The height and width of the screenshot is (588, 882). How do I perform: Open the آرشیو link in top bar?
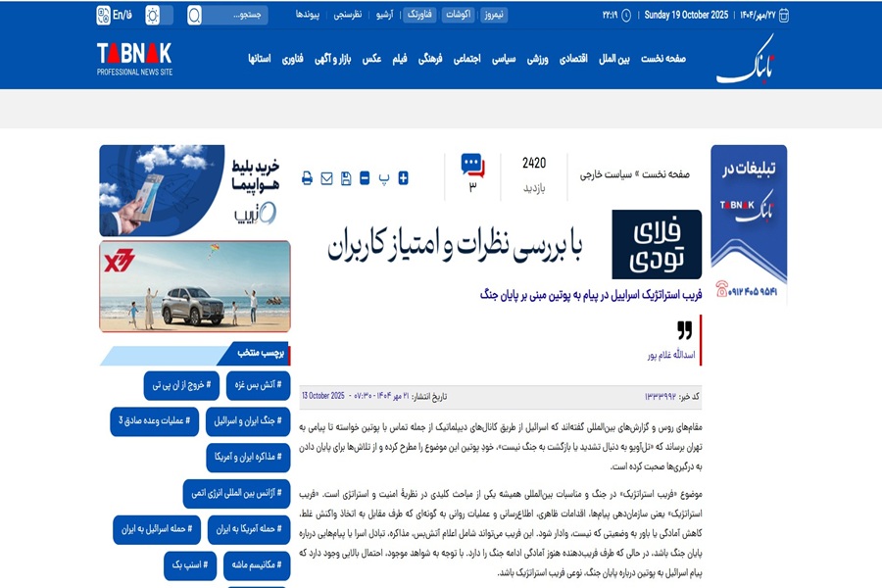(385, 16)
